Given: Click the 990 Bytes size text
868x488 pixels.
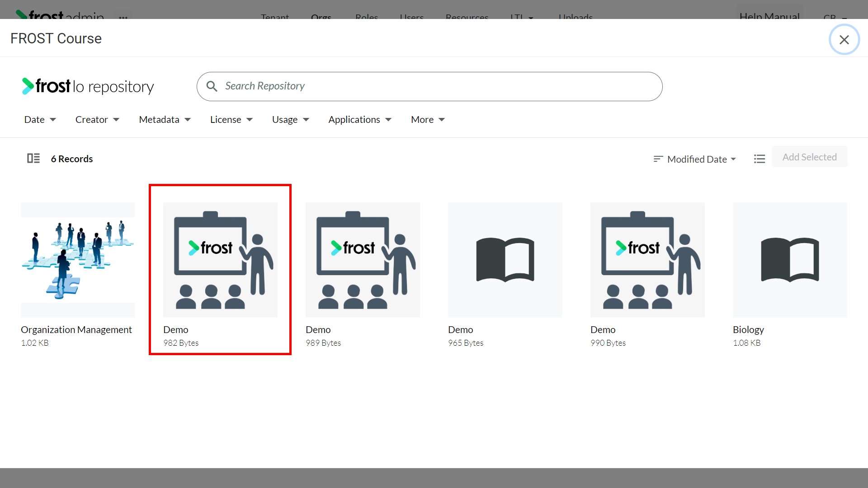Looking at the screenshot, I should pos(608,343).
